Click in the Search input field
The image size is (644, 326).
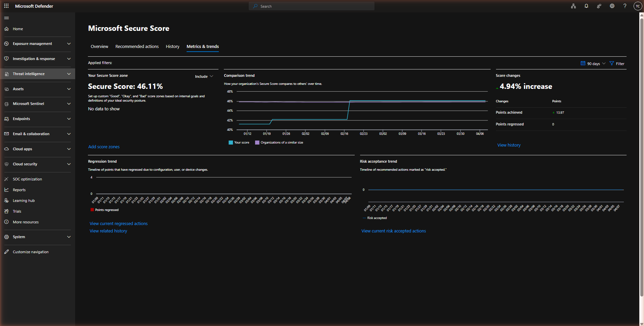click(311, 6)
